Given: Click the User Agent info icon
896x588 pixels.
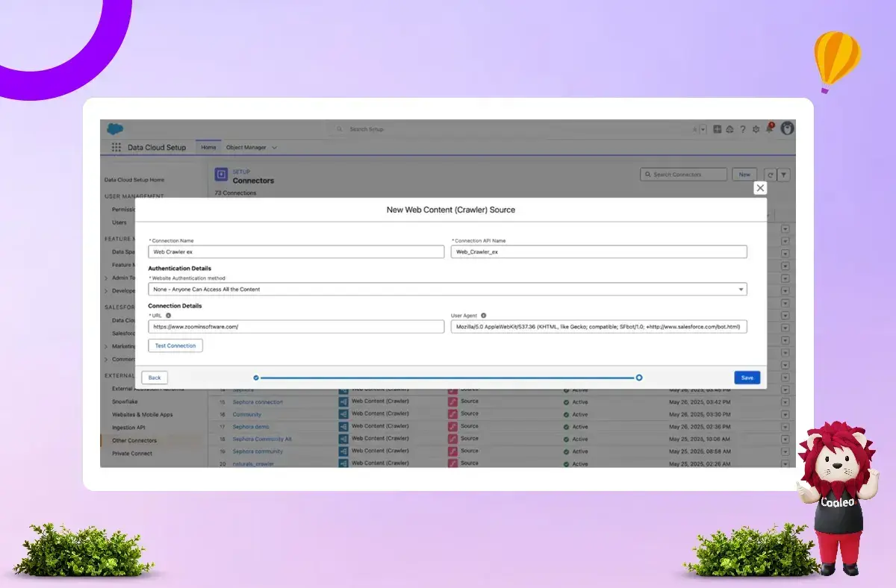Looking at the screenshot, I should click(x=483, y=316).
